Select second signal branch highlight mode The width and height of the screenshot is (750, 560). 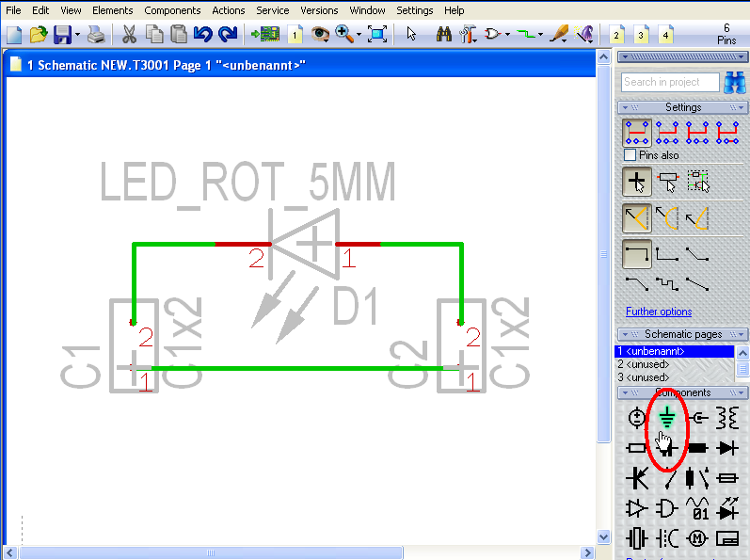point(667,133)
